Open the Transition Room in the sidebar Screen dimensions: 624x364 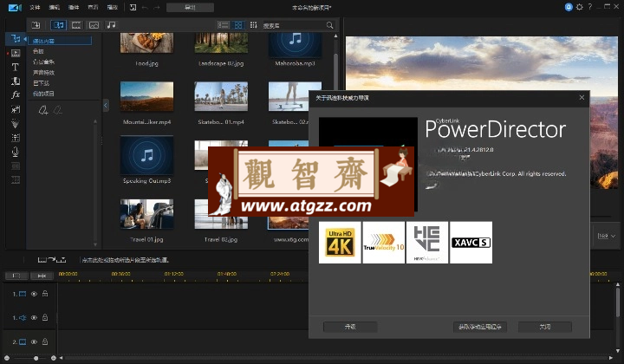tap(15, 81)
